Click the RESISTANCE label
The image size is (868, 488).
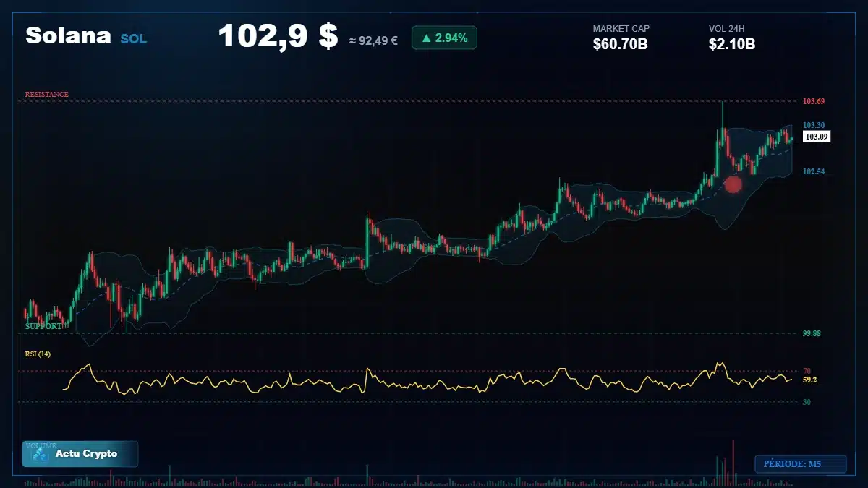click(47, 95)
